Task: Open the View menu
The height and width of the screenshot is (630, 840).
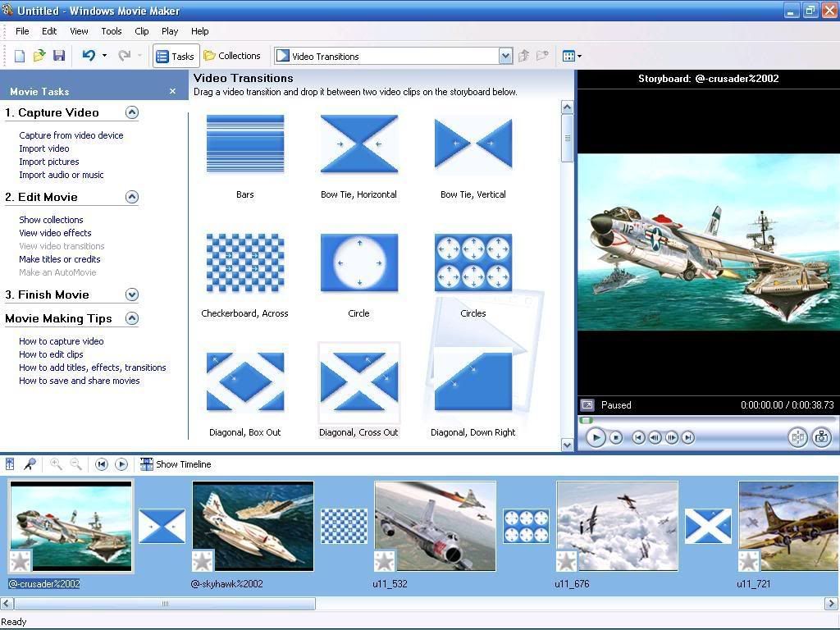Action: click(x=79, y=31)
